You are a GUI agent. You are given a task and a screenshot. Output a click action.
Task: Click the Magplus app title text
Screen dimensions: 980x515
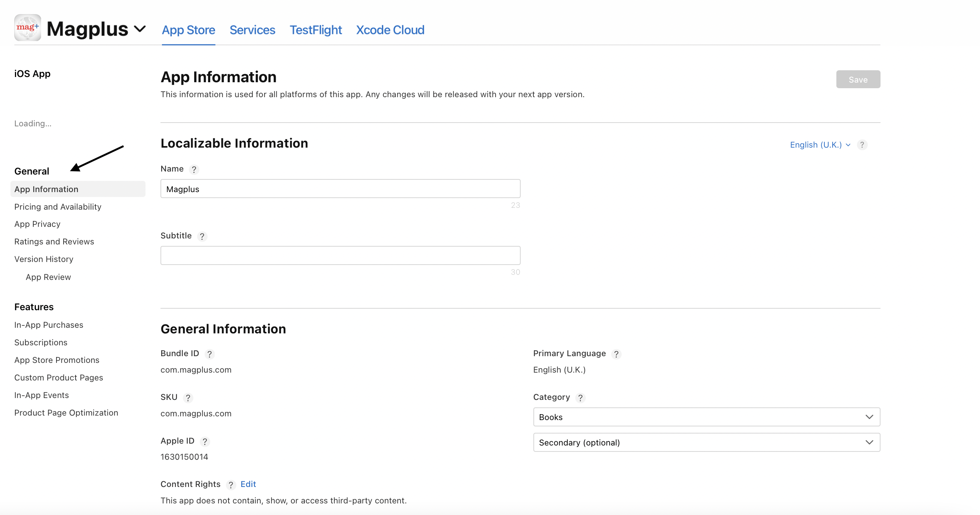click(x=87, y=29)
